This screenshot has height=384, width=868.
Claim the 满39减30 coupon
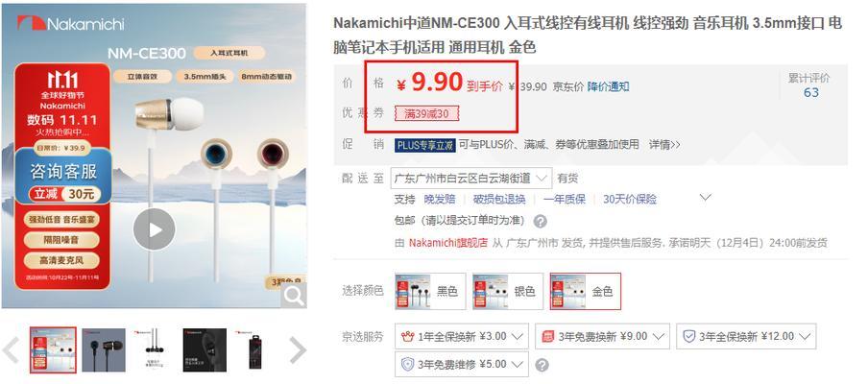click(x=426, y=114)
